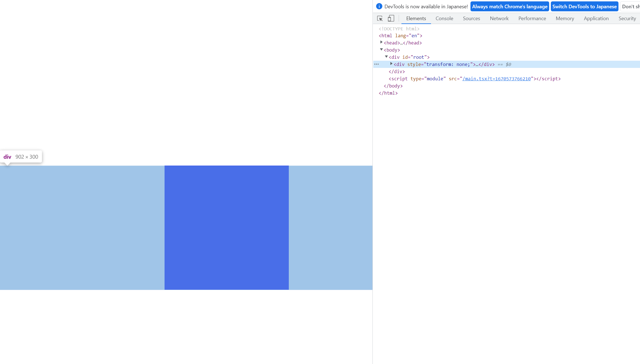
Task: Open the Console tab
Action: click(x=444, y=18)
